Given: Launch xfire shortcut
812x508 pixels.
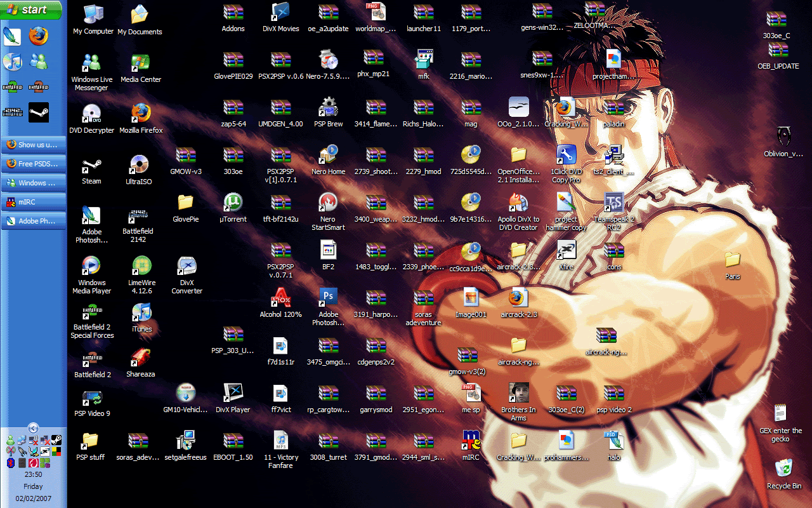Looking at the screenshot, I should (x=566, y=255).
